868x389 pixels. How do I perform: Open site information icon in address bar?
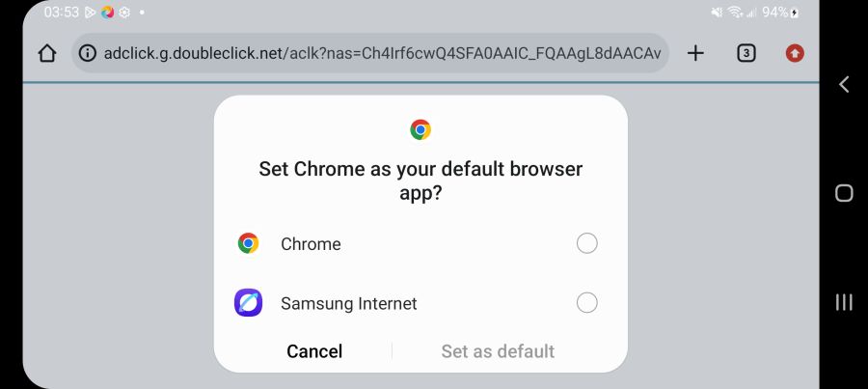coord(88,53)
